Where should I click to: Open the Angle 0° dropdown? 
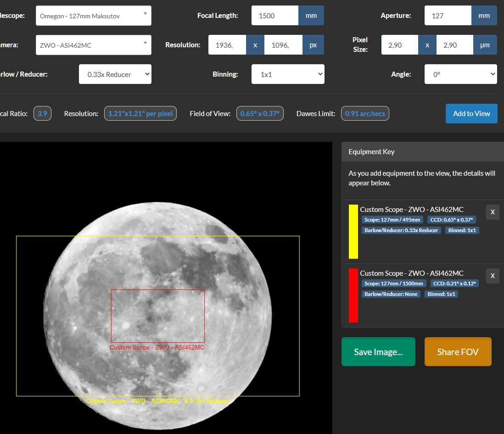[x=460, y=74]
